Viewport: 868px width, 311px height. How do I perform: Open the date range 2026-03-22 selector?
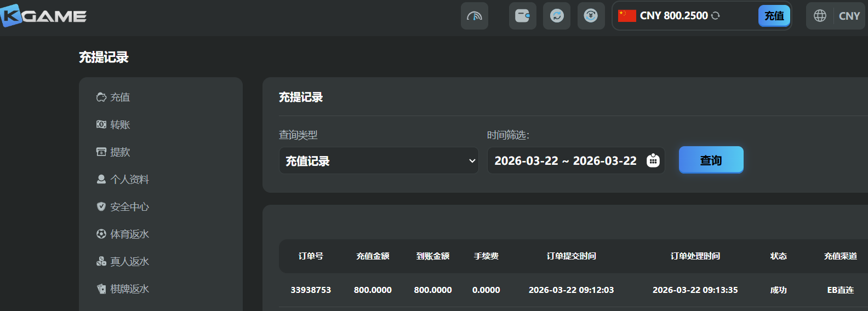pyautogui.click(x=565, y=161)
